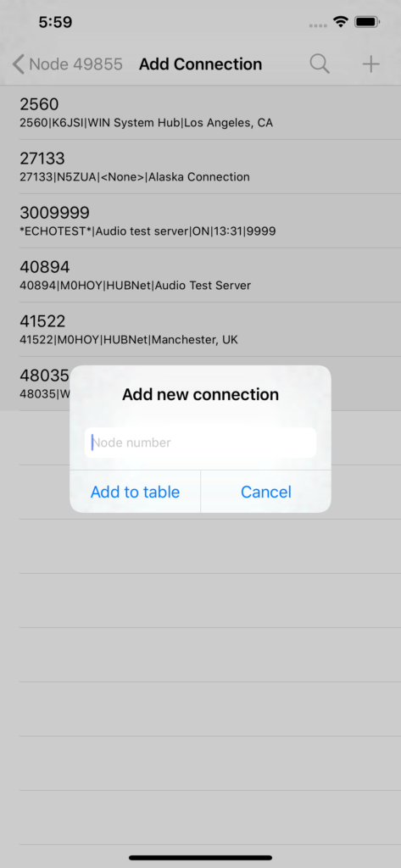The image size is (401, 868).
Task: Tap the battery status icon
Action: [x=366, y=22]
